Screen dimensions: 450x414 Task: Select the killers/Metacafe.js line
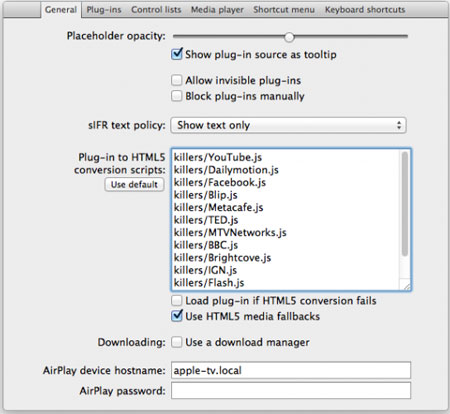coord(218,207)
